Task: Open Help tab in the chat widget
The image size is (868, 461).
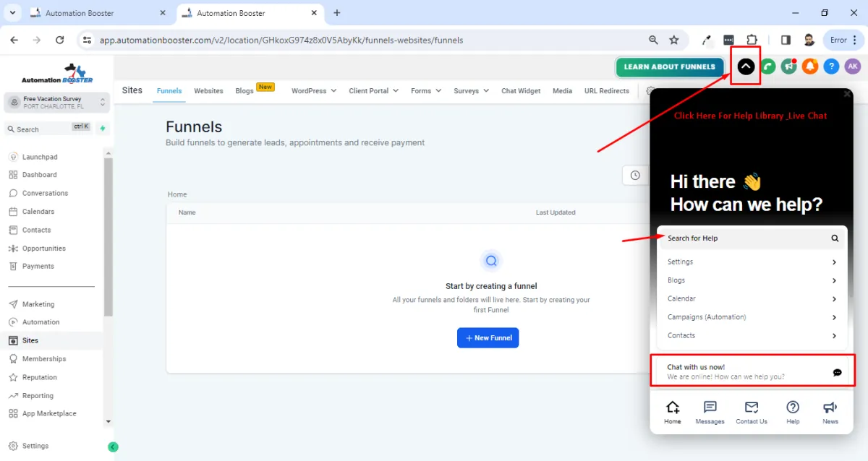Action: 793,413
